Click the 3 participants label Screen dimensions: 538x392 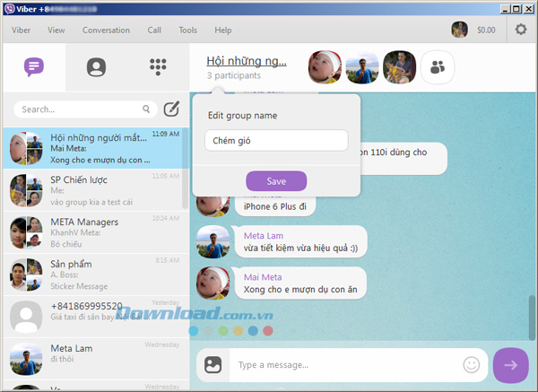pos(234,75)
